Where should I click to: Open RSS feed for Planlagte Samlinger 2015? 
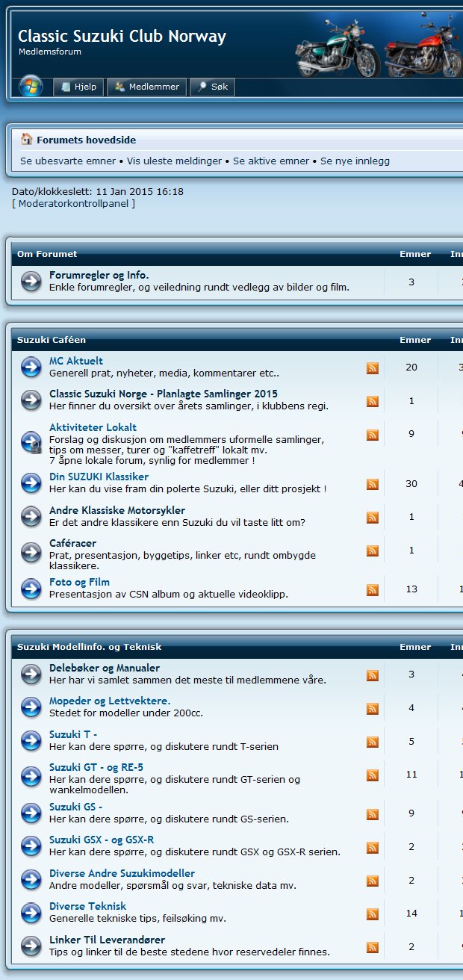click(372, 401)
